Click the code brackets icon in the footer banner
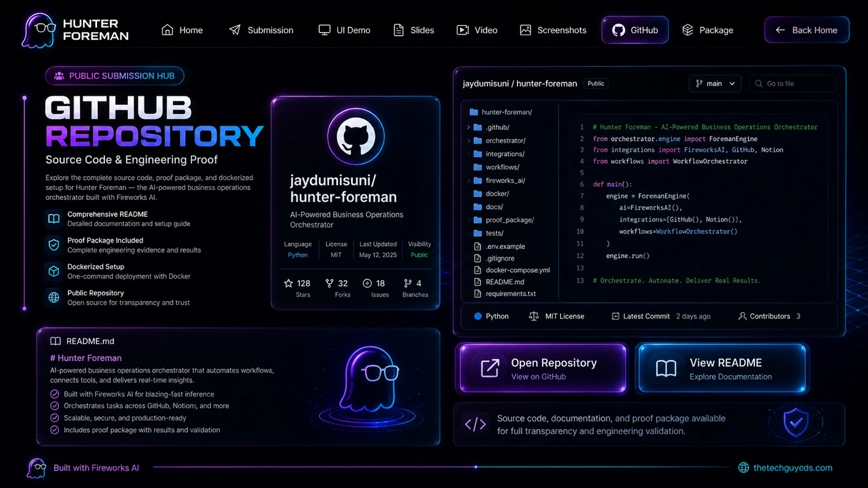Image resolution: width=868 pixels, height=488 pixels. coord(475,424)
